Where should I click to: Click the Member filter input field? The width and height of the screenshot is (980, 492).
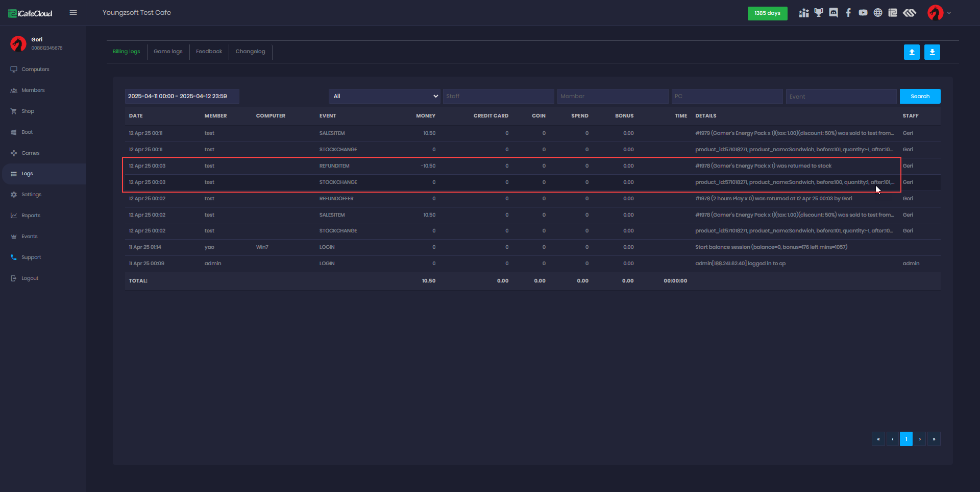click(612, 96)
